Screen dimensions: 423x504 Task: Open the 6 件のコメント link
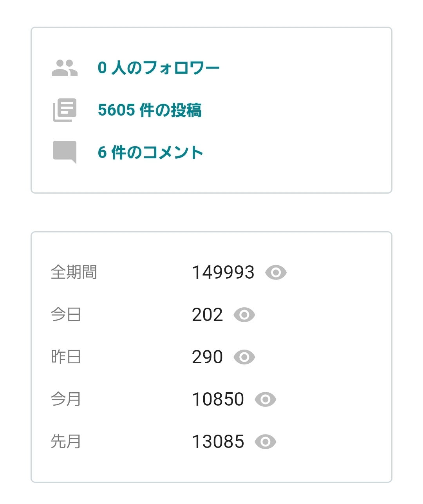150,152
